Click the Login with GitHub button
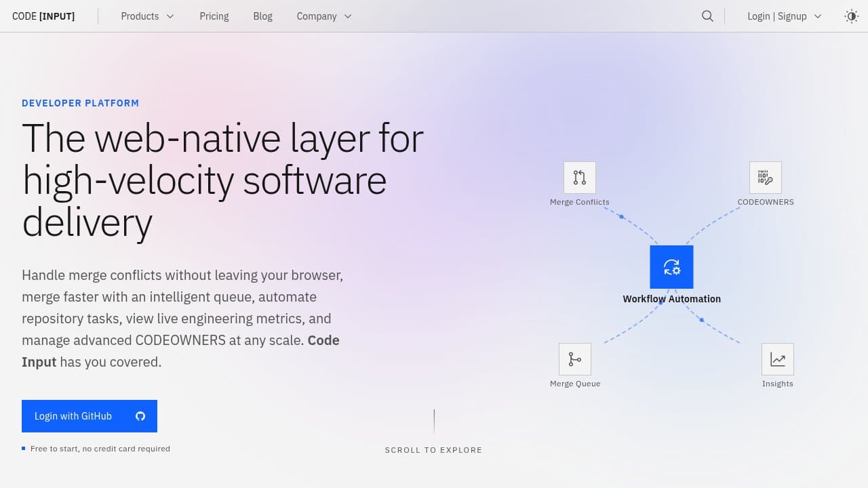 point(90,416)
